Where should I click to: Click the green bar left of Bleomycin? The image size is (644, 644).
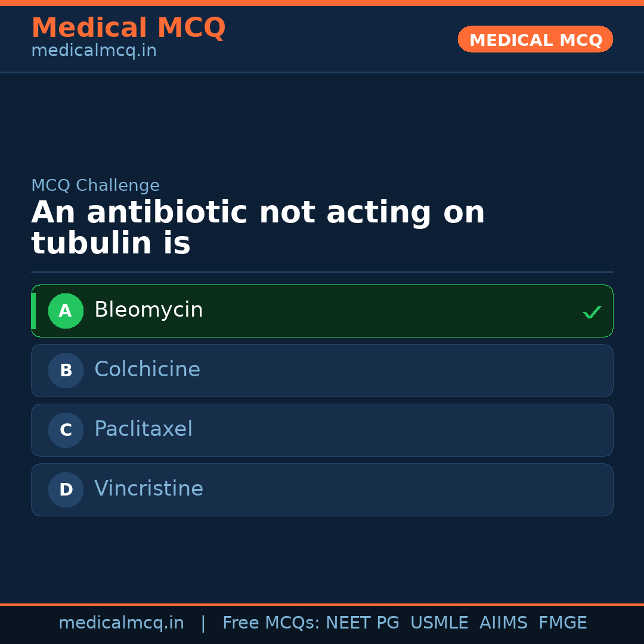[33, 311]
